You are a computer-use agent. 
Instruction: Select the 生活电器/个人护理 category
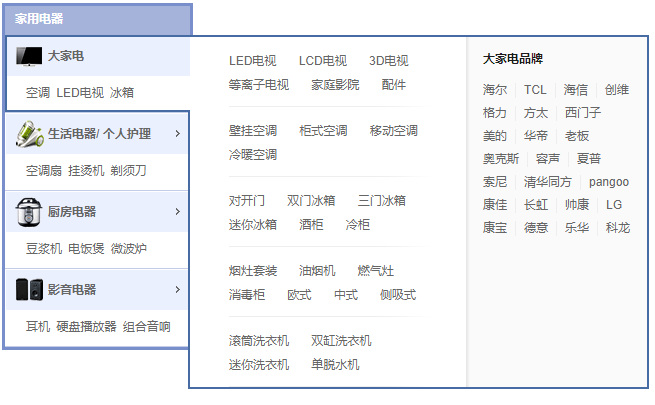[97, 134]
